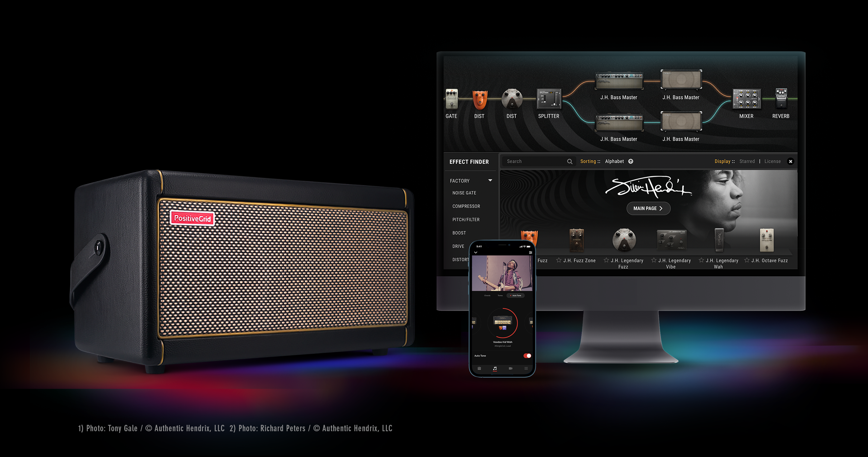Viewport: 868px width, 457px height.
Task: Open gear bag tab in phone bottom bar
Action: (x=479, y=369)
